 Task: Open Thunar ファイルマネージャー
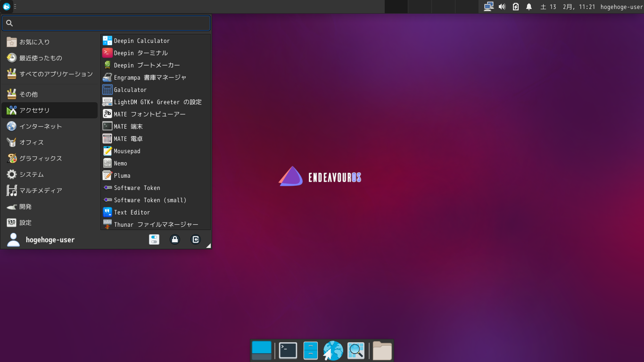tap(156, 224)
